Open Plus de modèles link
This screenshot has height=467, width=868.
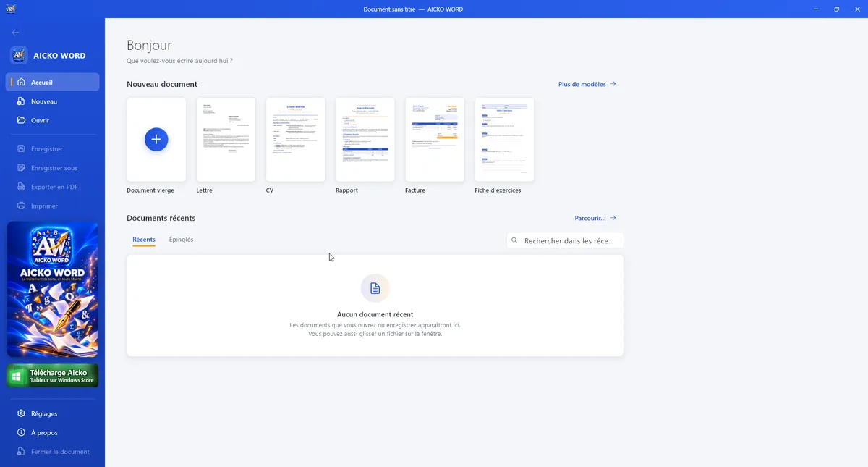(587, 84)
